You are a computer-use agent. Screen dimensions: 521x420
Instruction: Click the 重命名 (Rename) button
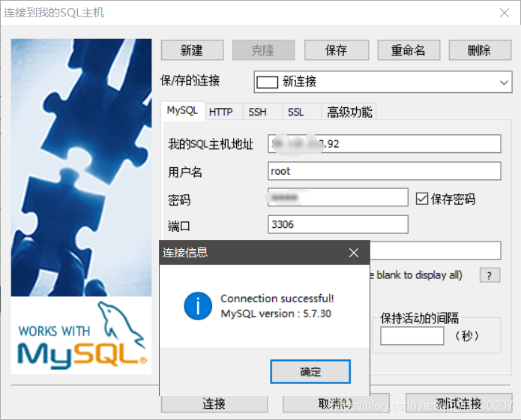pos(409,50)
